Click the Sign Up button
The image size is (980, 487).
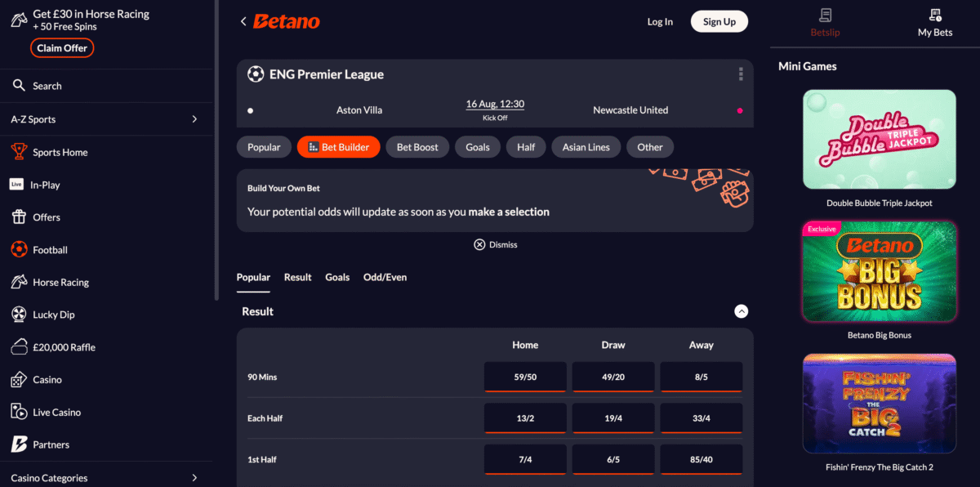719,21
